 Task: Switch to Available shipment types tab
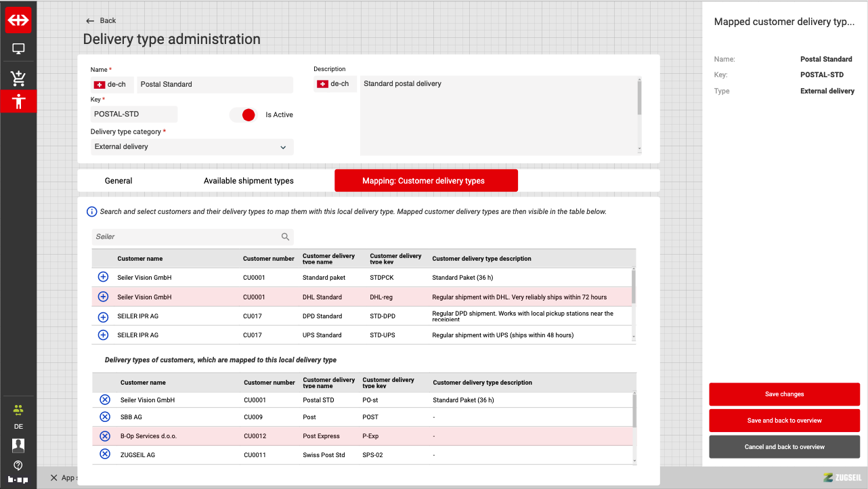pos(248,181)
